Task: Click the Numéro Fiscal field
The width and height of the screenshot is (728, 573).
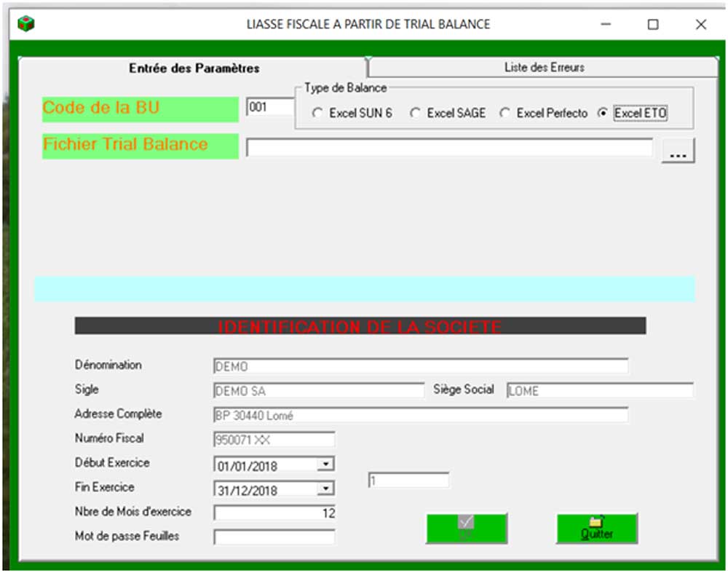Action: pyautogui.click(x=274, y=439)
